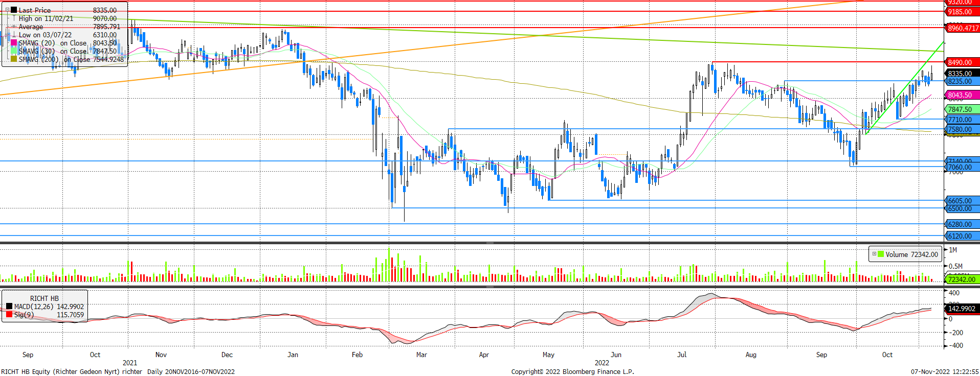Select the RICHT HB Equity footer description
The height and width of the screenshot is (376, 980).
[x=72, y=371]
